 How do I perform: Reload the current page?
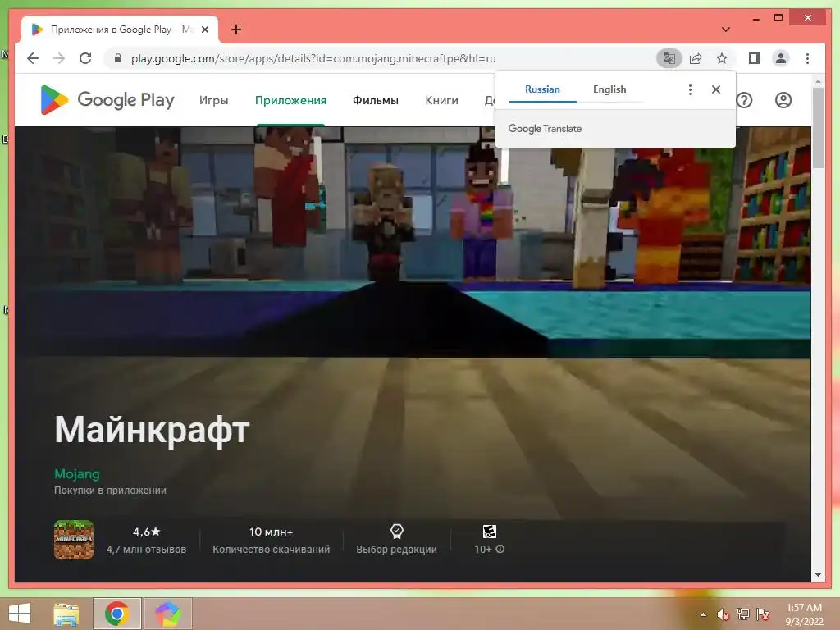pyautogui.click(x=85, y=58)
